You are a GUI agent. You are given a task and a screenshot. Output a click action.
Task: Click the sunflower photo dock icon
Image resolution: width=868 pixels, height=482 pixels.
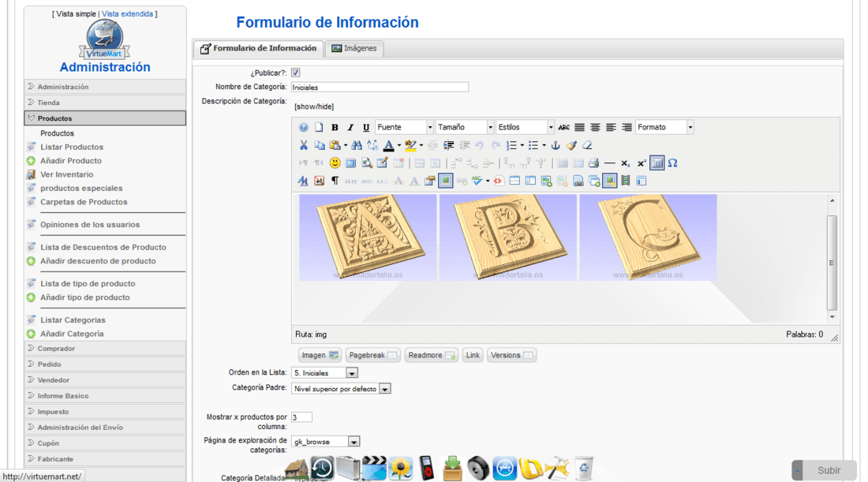tap(400, 468)
